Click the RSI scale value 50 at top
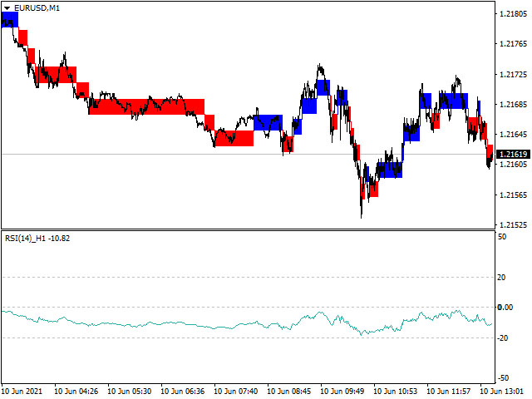Screen dimensions: 532x399 (502, 236)
